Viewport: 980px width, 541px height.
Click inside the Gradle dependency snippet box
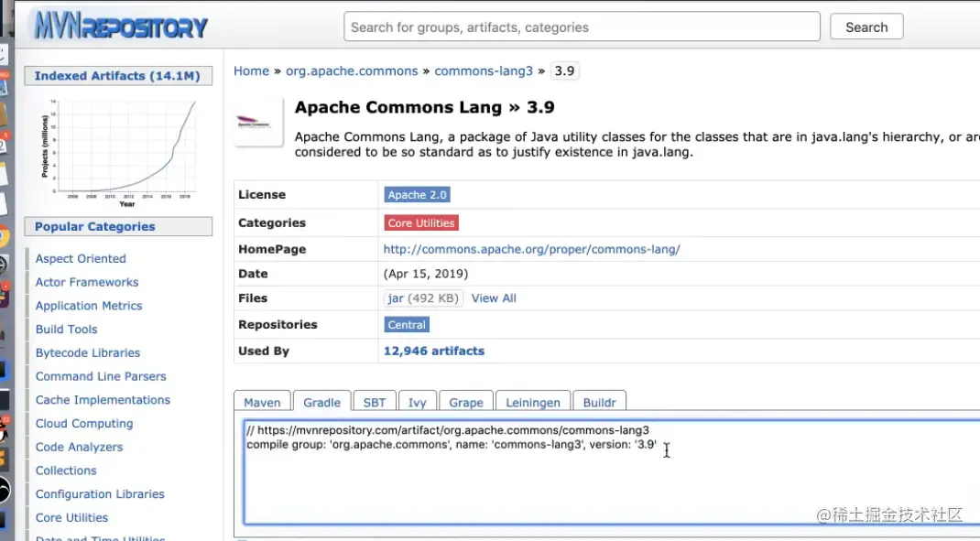point(604,476)
